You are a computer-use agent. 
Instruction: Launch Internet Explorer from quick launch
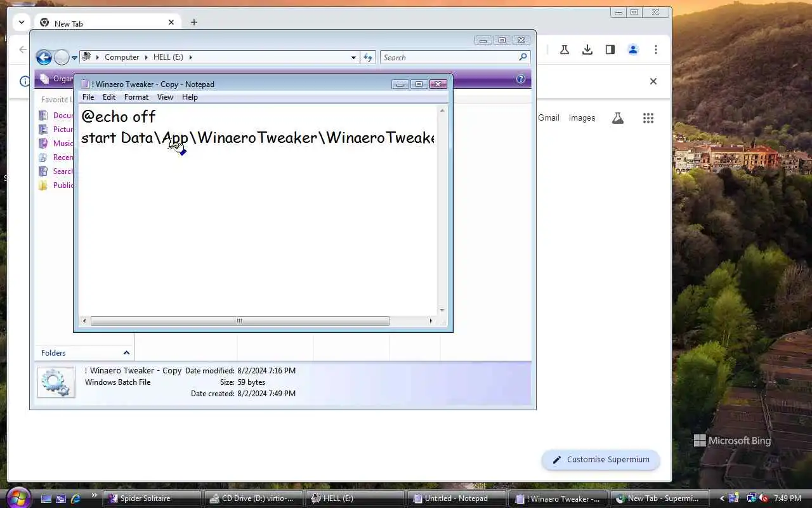point(75,498)
